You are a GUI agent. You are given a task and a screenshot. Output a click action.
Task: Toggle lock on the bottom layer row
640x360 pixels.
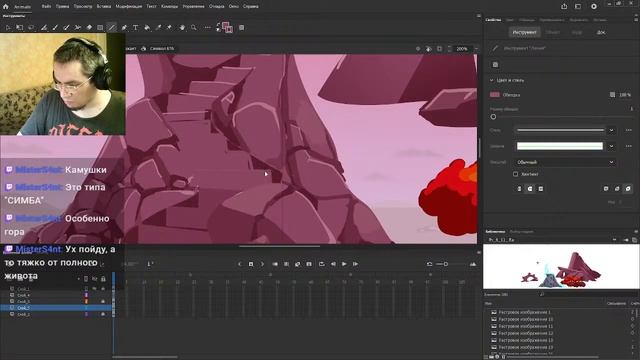(103, 314)
